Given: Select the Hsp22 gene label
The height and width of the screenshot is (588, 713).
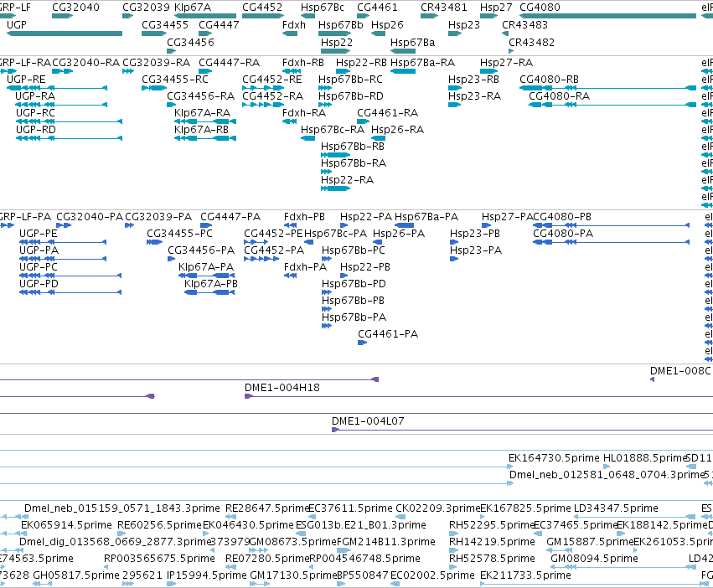Looking at the screenshot, I should [337, 42].
